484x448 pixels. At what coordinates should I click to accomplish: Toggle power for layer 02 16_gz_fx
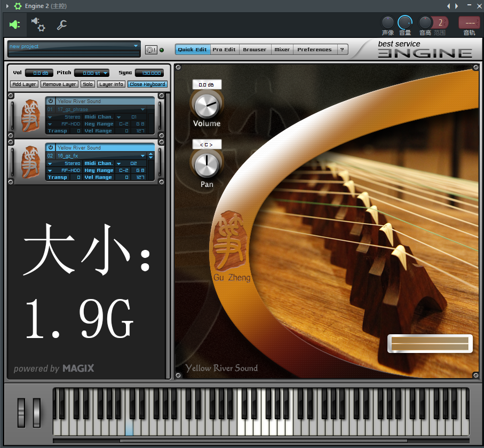coord(51,147)
